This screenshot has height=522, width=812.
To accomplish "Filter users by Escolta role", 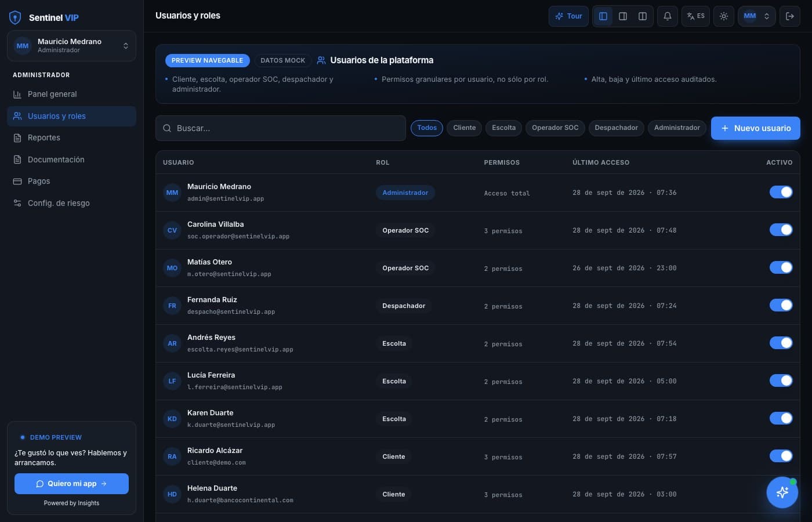I will point(503,128).
